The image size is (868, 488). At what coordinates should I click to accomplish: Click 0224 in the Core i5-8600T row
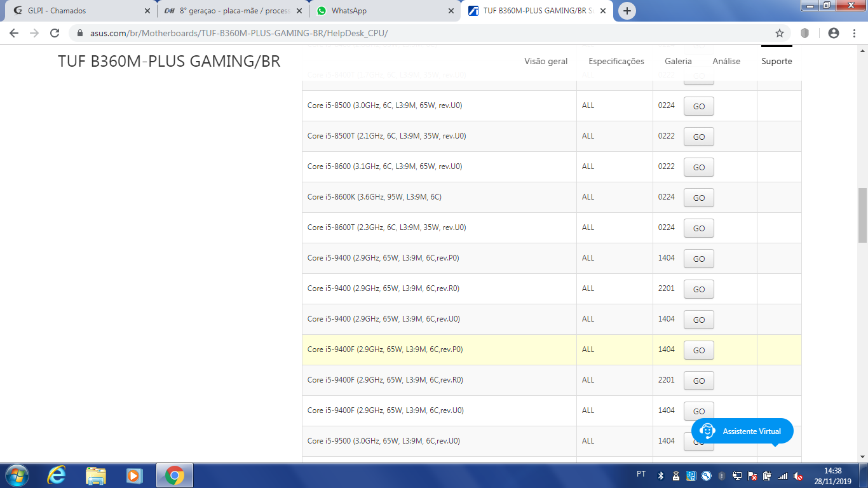[667, 227]
